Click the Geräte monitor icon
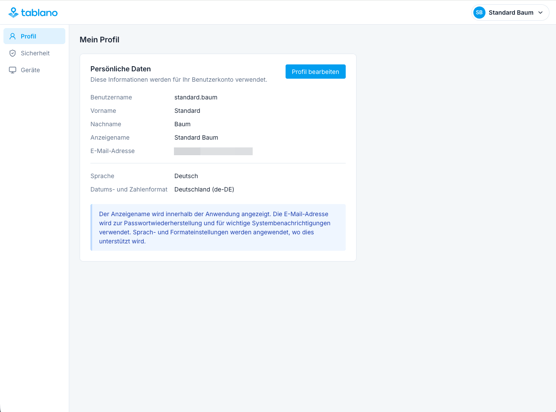The width and height of the screenshot is (556, 412). pyautogui.click(x=12, y=70)
